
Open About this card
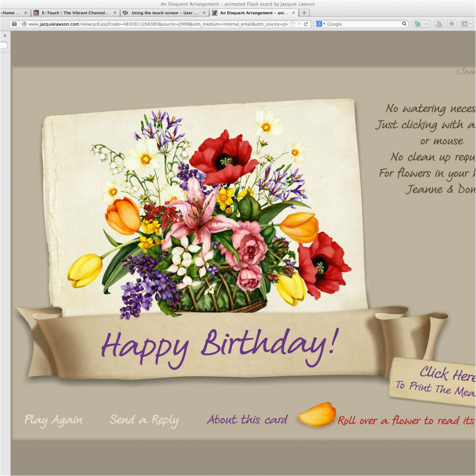pos(247,420)
